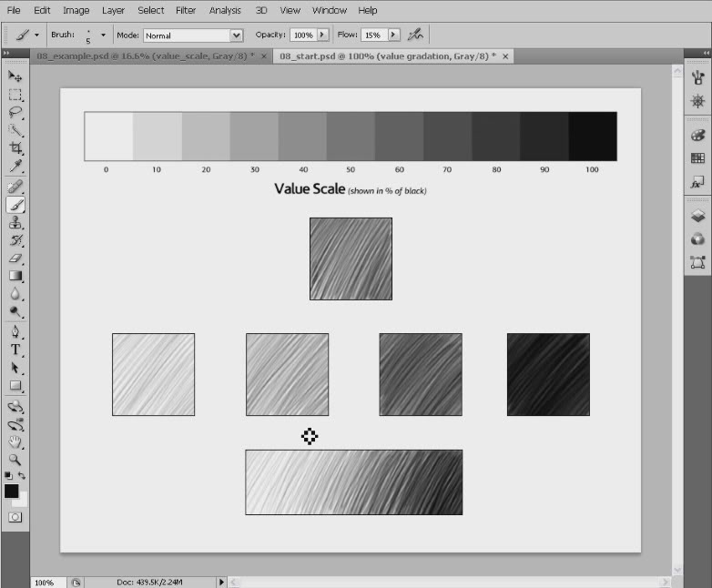Close the 08_start.psd document tab
Image resolution: width=712 pixels, height=588 pixels.
(505, 56)
